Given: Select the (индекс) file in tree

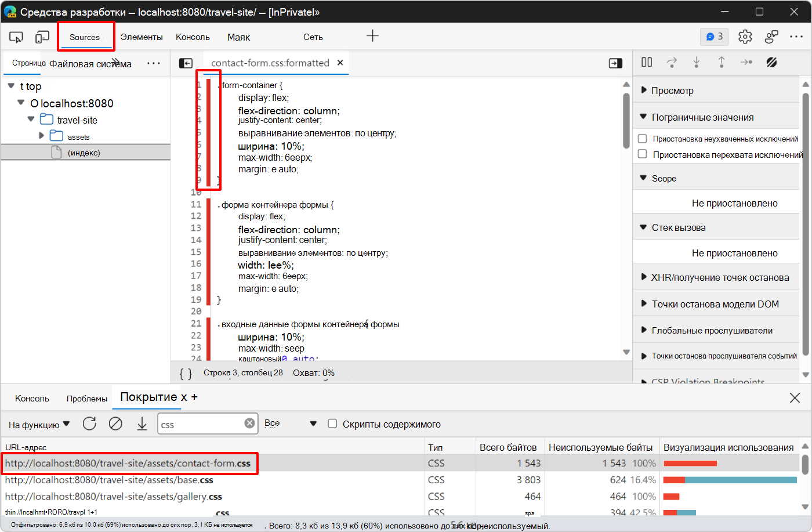Looking at the screenshot, I should click(84, 153).
